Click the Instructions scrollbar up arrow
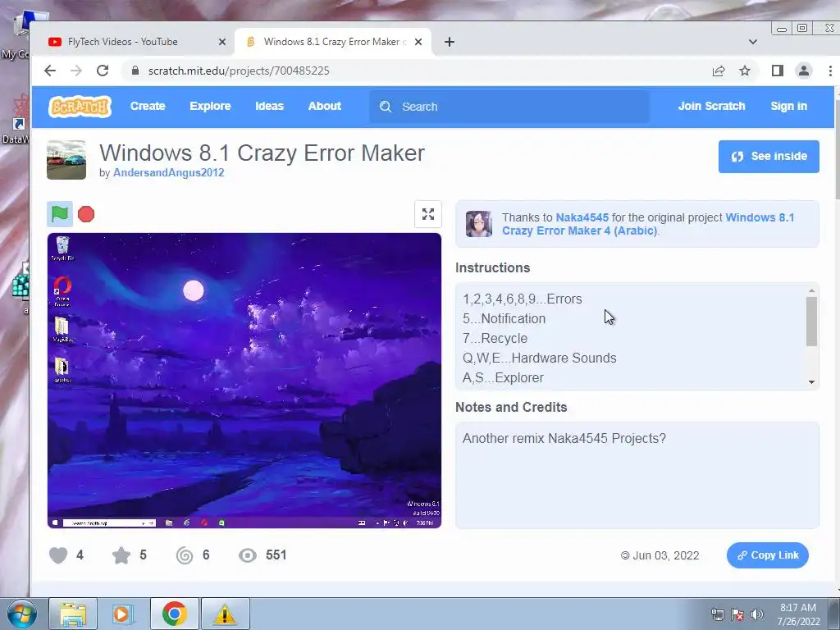The image size is (840, 630). pos(811,290)
